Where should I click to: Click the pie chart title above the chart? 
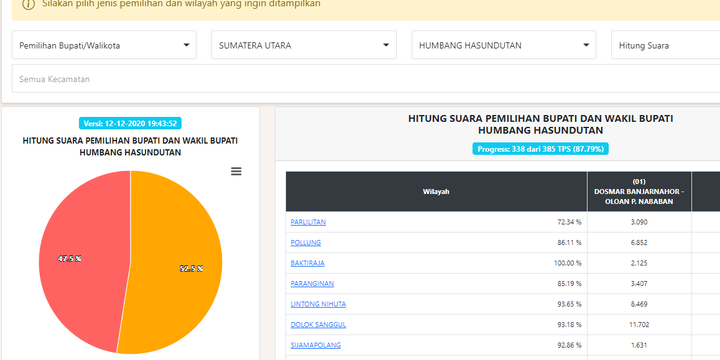[130, 146]
